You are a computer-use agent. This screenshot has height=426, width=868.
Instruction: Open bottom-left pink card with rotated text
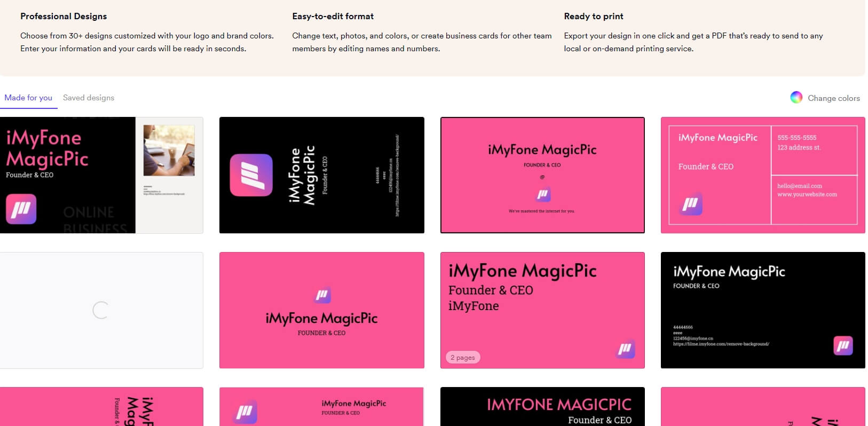coord(101,406)
